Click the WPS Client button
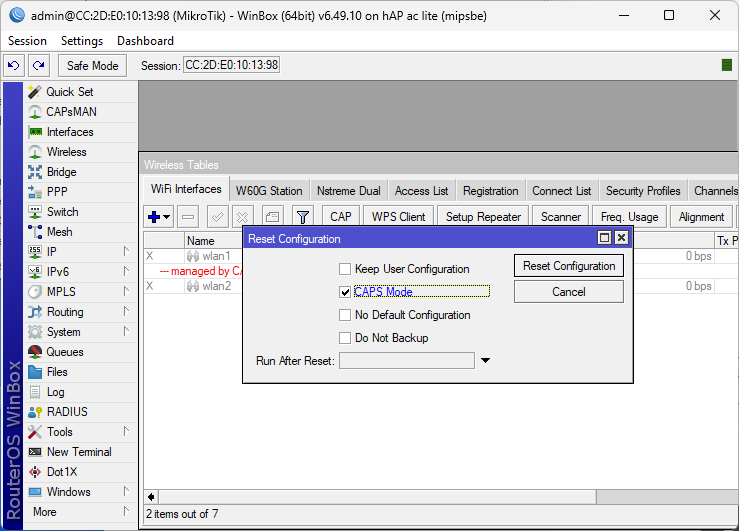The height and width of the screenshot is (531, 739). [398, 217]
